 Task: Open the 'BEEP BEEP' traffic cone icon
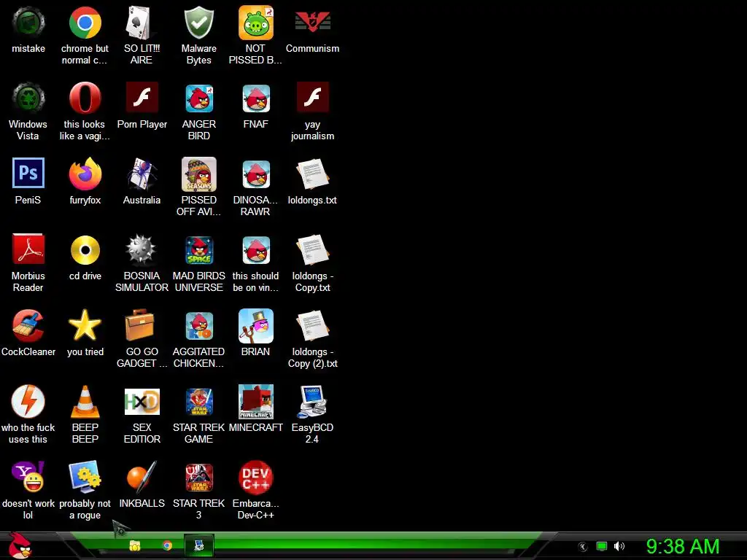point(85,402)
